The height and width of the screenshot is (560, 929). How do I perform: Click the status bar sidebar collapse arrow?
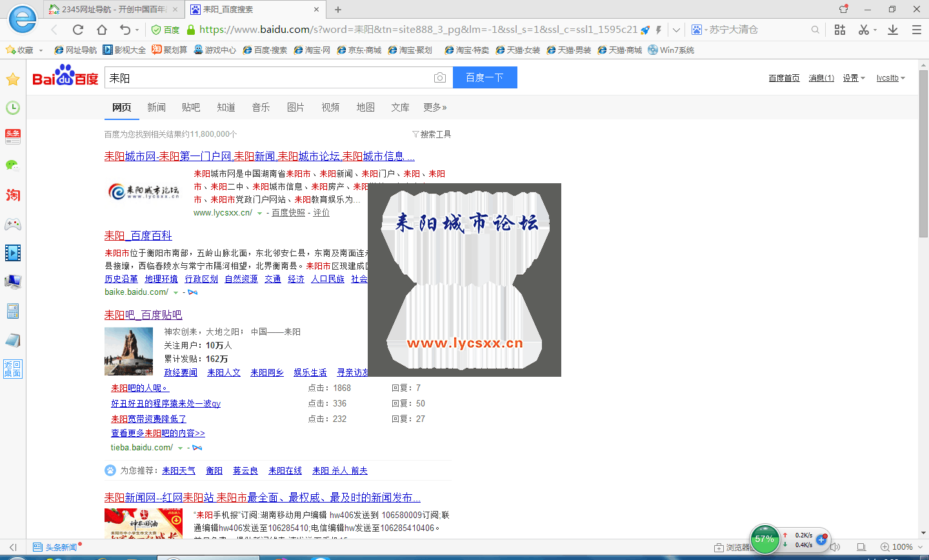pyautogui.click(x=13, y=547)
